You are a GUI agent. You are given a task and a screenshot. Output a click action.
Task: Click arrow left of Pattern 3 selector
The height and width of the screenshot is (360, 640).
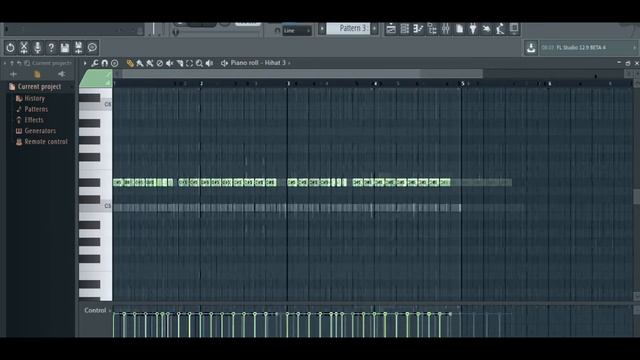[322, 29]
